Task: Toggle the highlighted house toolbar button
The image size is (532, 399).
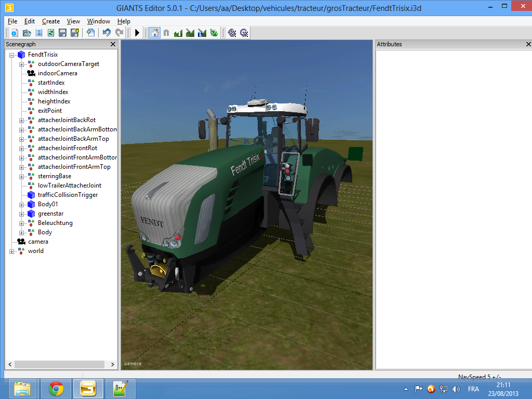Action: coord(154,33)
